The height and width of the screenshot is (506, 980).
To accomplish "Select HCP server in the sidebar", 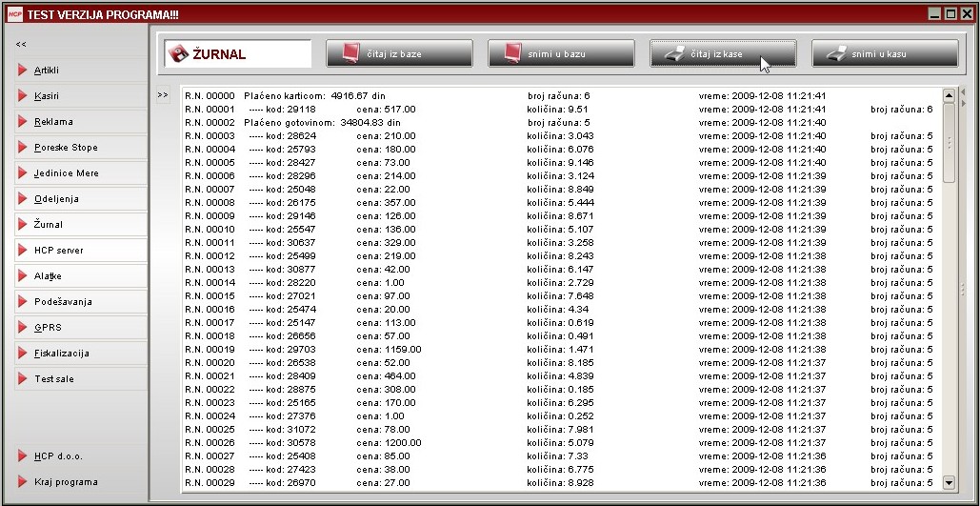I will coord(58,251).
